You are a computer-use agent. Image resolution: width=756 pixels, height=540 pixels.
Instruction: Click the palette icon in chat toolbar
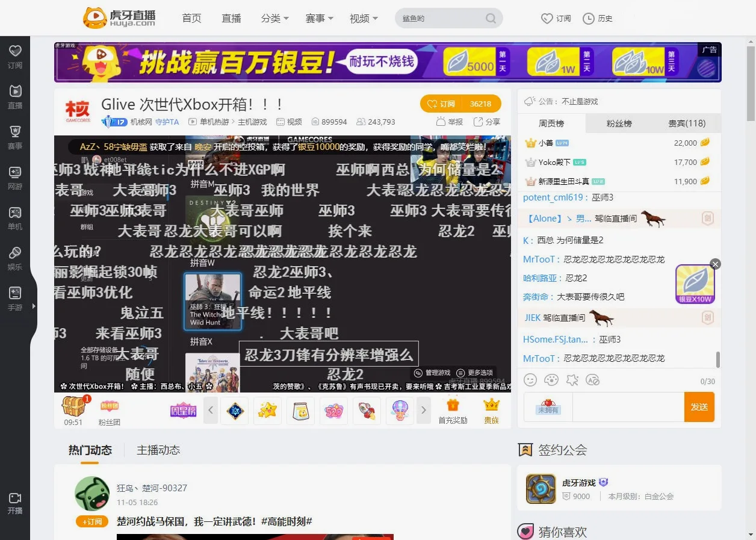click(x=551, y=380)
